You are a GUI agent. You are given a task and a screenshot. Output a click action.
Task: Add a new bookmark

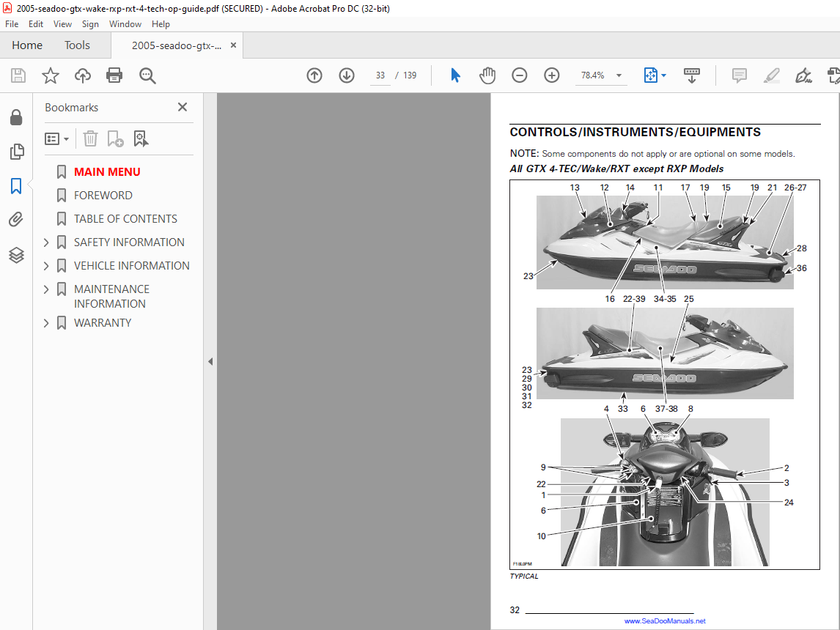point(115,138)
